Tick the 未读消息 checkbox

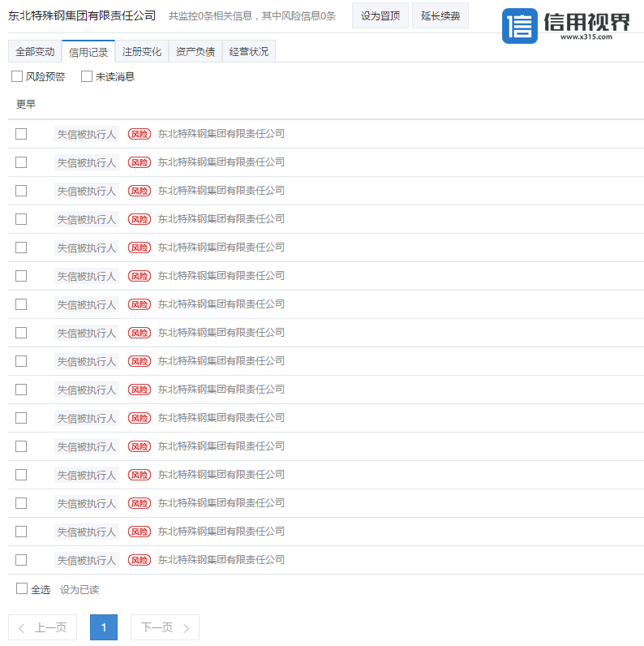87,76
